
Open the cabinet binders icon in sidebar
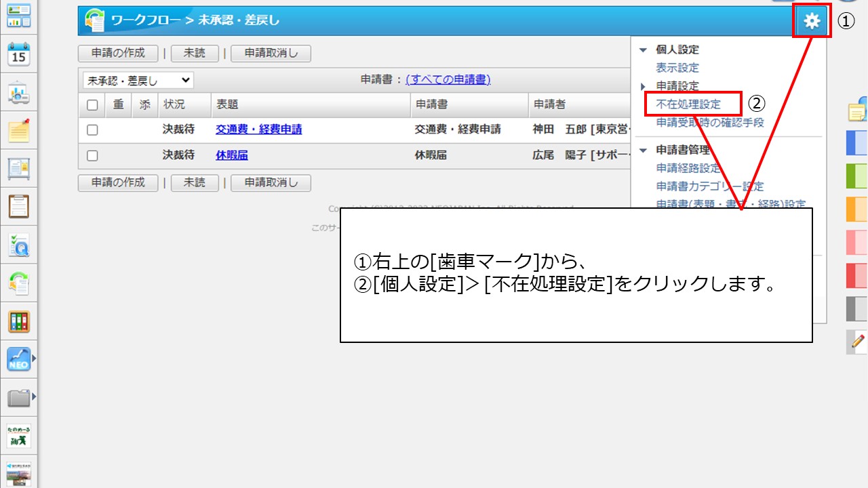pyautogui.click(x=18, y=321)
